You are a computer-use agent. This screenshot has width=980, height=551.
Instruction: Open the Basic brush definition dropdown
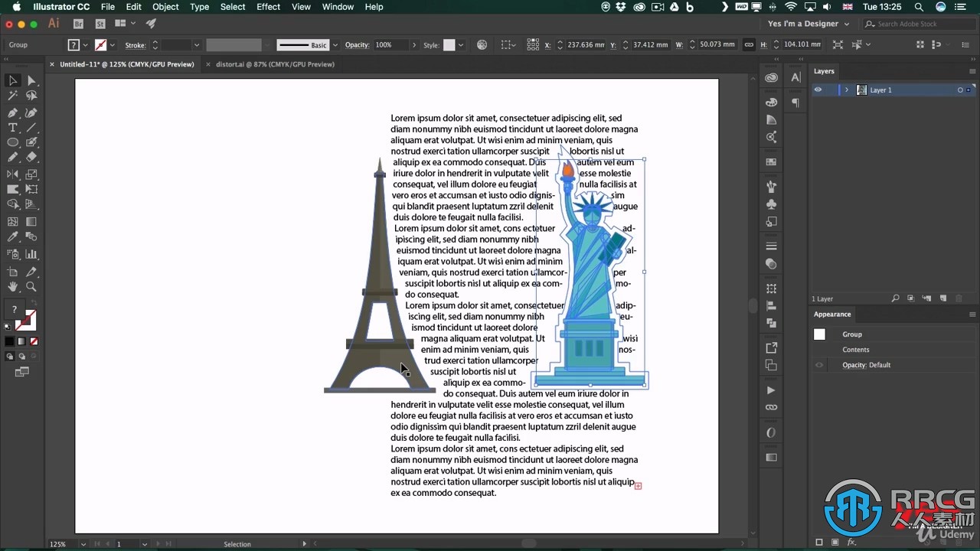pyautogui.click(x=335, y=45)
